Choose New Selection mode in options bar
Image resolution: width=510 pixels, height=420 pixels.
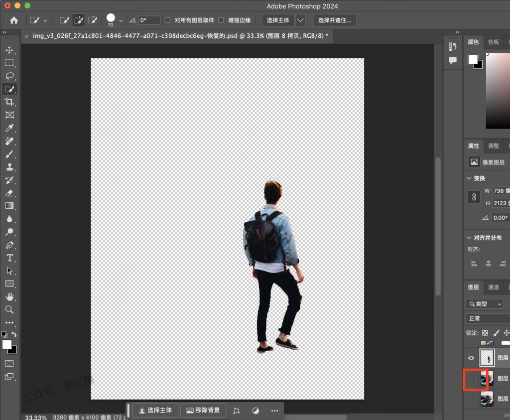(64, 20)
